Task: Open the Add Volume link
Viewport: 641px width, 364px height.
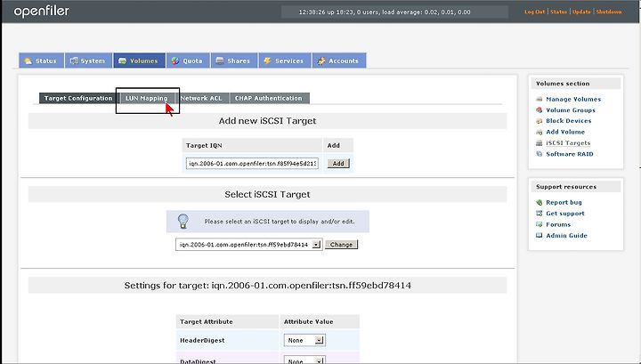Action: tap(565, 132)
